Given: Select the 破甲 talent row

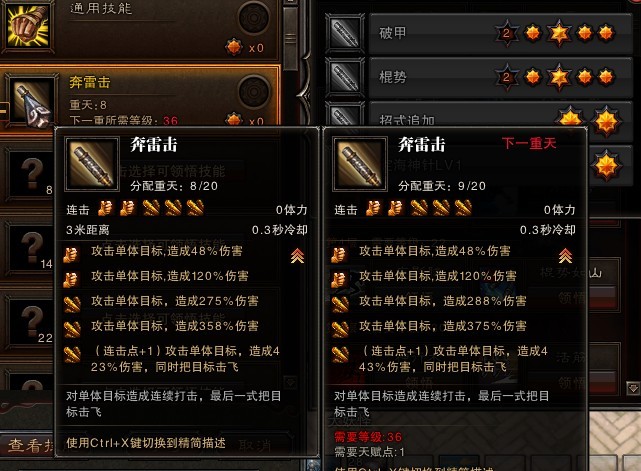Looking at the screenshot, I should [501, 33].
